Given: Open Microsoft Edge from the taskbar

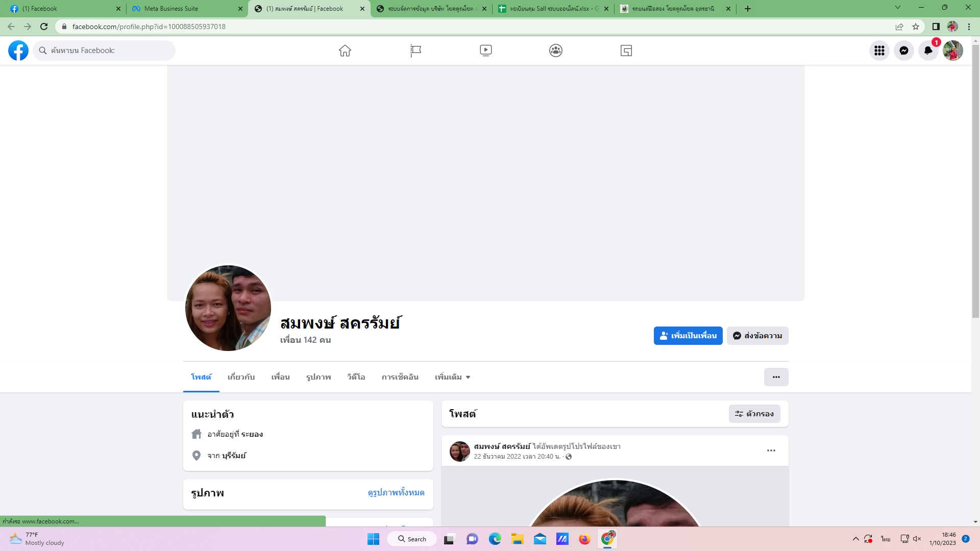Looking at the screenshot, I should (x=495, y=539).
